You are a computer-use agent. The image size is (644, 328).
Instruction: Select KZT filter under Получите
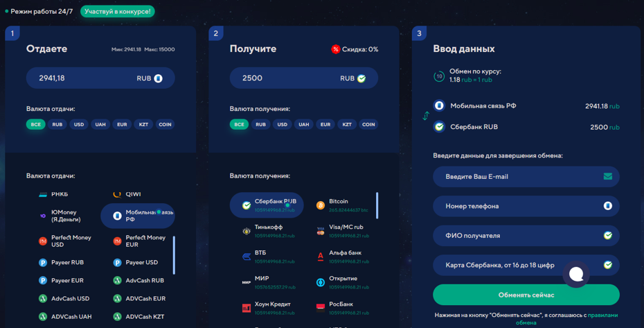tap(347, 124)
